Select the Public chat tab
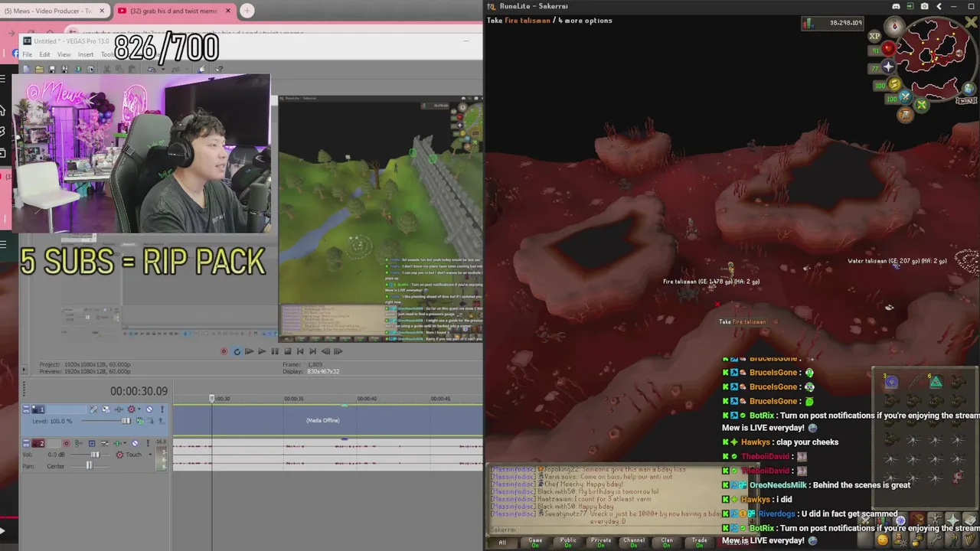This screenshot has height=551, width=980. (568, 543)
